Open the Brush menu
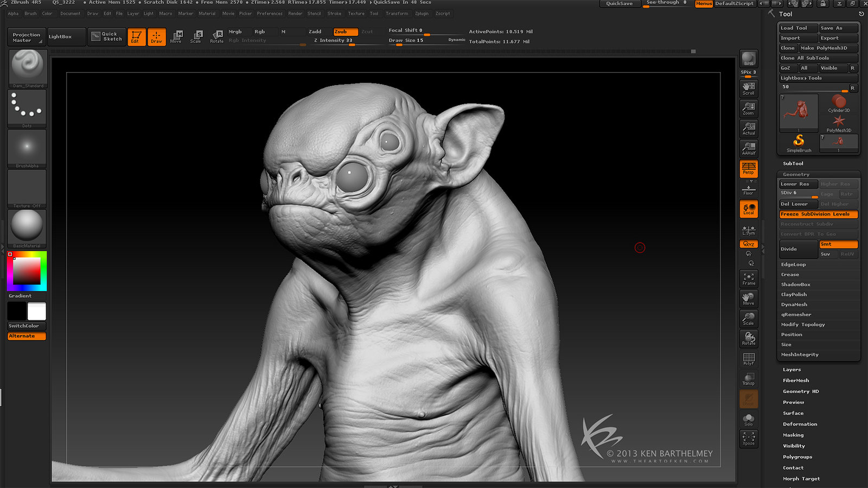This screenshot has height=488, width=868. pyautogui.click(x=30, y=14)
